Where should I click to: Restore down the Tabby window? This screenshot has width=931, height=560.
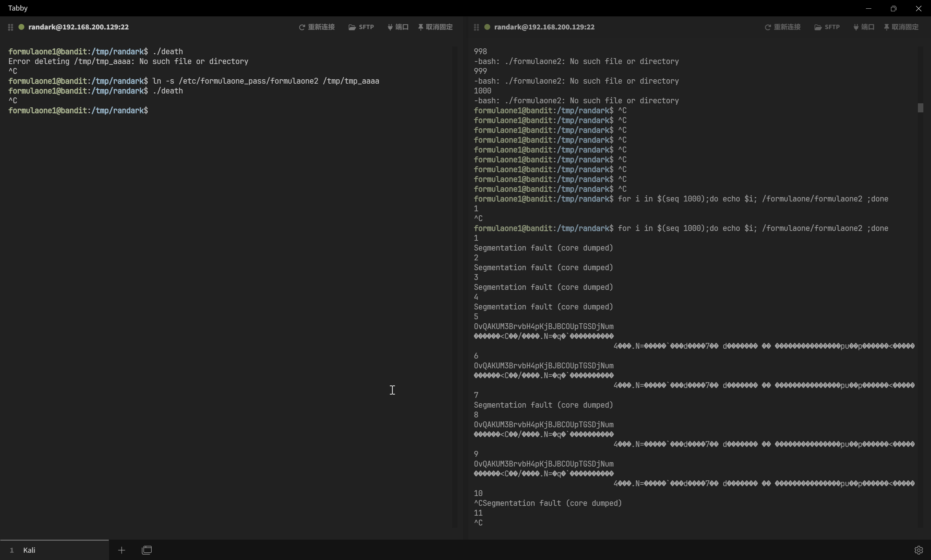(893, 8)
